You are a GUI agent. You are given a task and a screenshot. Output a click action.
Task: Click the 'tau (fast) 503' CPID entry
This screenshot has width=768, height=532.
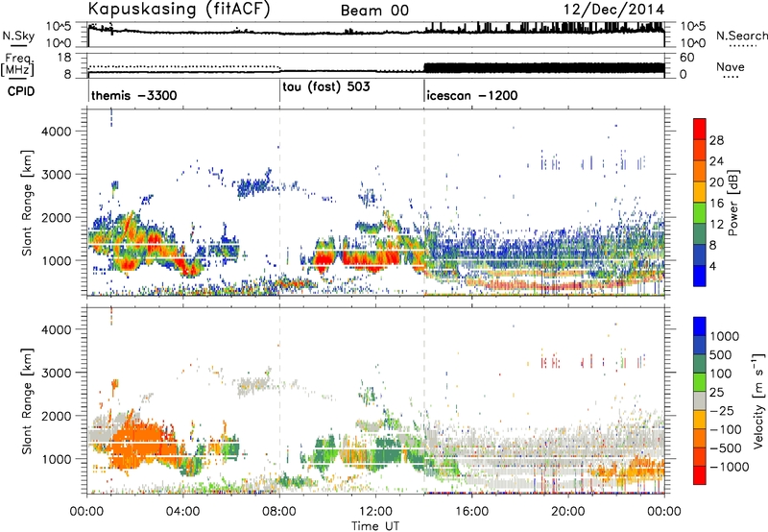pyautogui.click(x=326, y=86)
